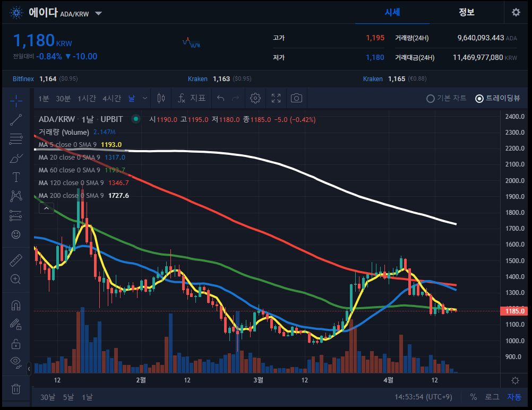Select the 1분 interval
The height and width of the screenshot is (410, 532).
44,99
